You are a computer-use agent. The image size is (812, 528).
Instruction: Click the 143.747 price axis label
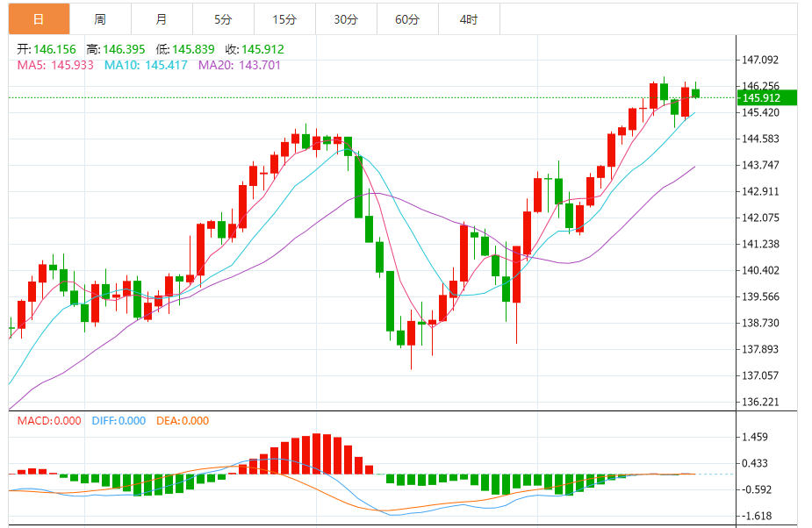tap(760, 165)
